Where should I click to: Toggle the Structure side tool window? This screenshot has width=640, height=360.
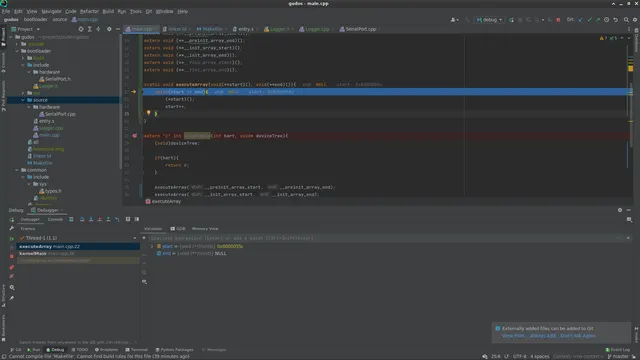[3, 296]
